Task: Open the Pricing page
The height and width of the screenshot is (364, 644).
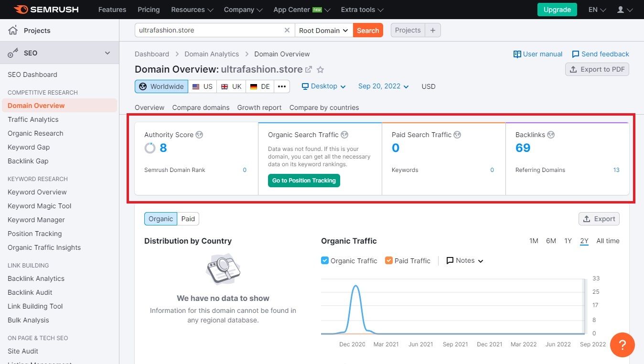Action: pyautogui.click(x=149, y=10)
